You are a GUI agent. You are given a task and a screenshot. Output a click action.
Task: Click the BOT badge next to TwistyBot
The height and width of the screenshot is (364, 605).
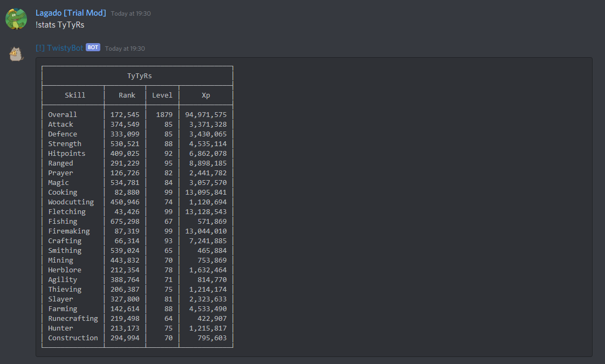point(93,47)
